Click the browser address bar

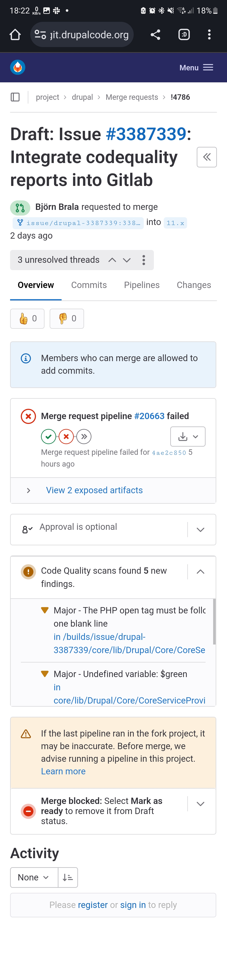[x=82, y=35]
